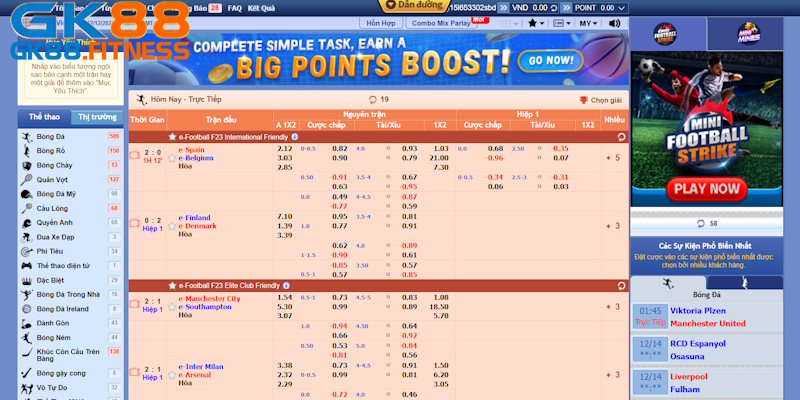800x400 pixels.
Task: Select the Quyền Anh boxing icon
Action: tap(27, 223)
